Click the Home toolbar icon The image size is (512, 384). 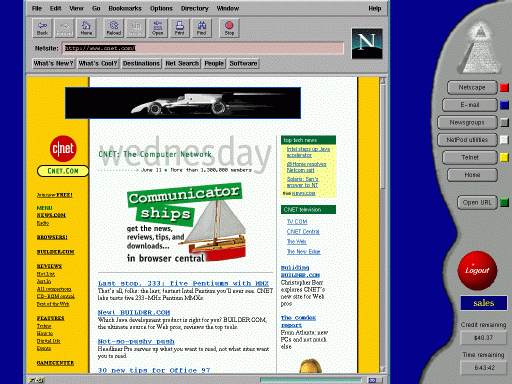pos(86,28)
